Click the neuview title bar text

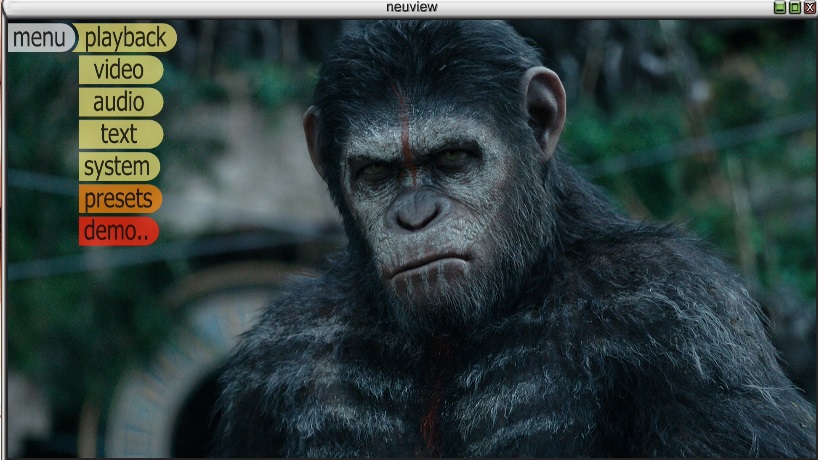click(412, 7)
